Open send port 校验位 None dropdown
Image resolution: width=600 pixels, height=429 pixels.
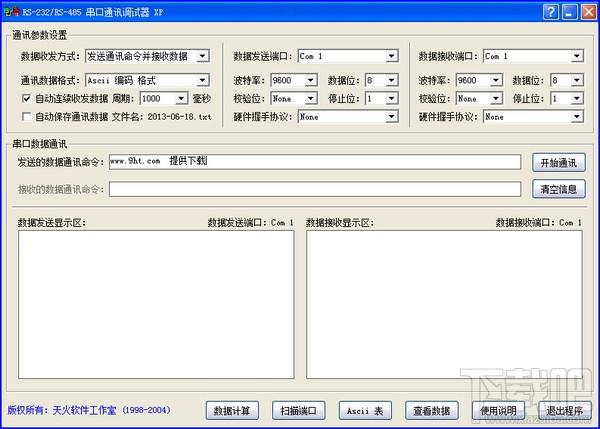311,99
